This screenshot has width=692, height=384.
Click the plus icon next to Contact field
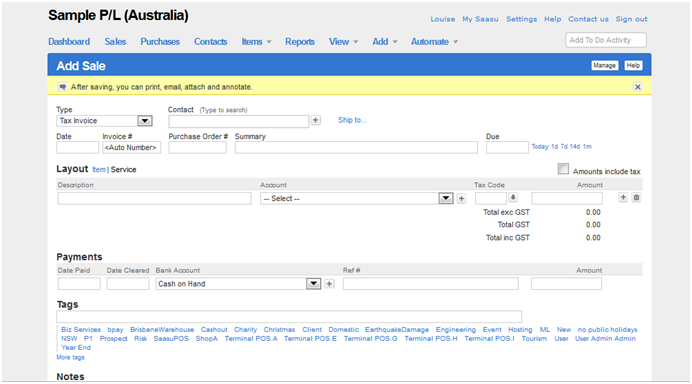point(316,120)
